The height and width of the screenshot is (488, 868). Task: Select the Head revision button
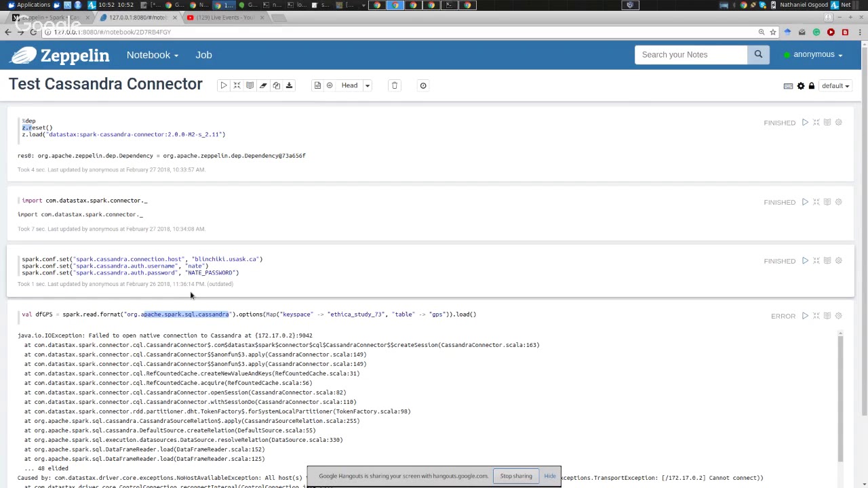coord(349,85)
